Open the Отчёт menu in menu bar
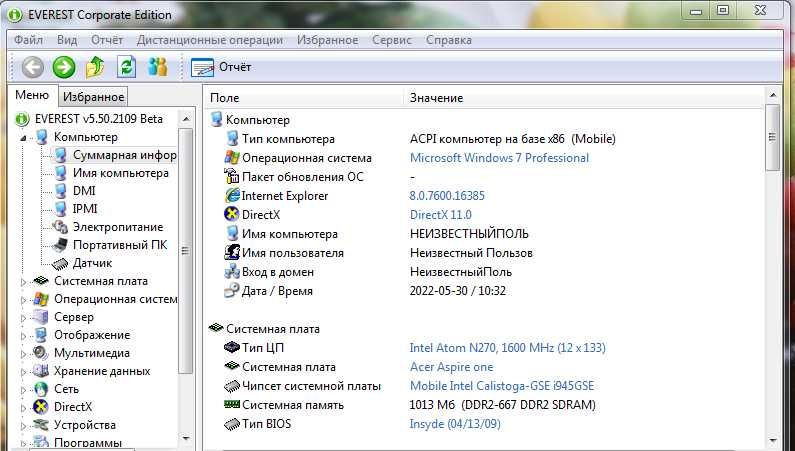This screenshot has width=795, height=451. pos(107,40)
